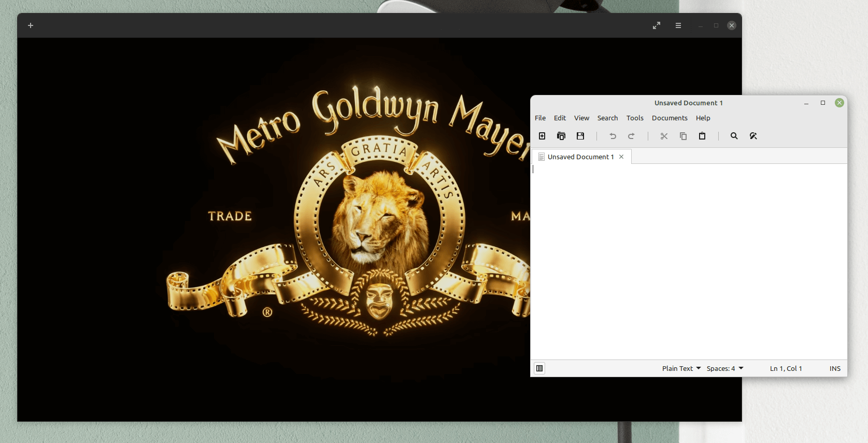The width and height of the screenshot is (868, 443).
Task: Open Find and Replace tool icon
Action: point(753,136)
